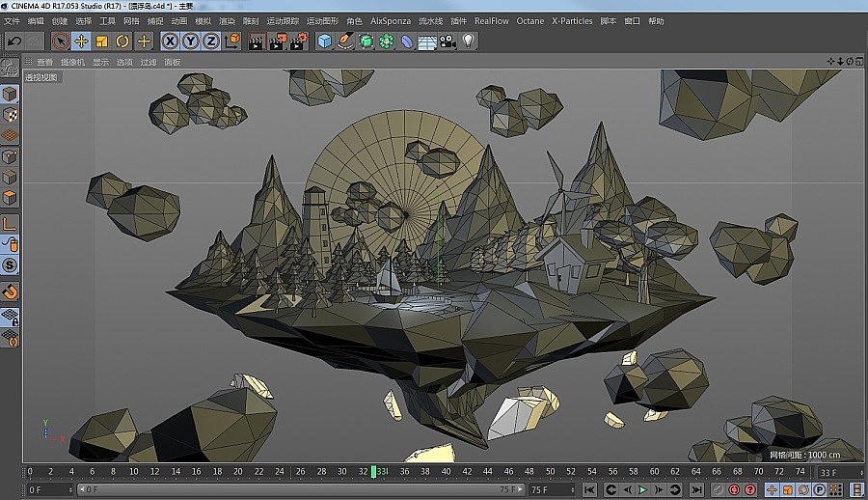Toggle the Y axis lock
This screenshot has width=868, height=500.
pos(190,41)
